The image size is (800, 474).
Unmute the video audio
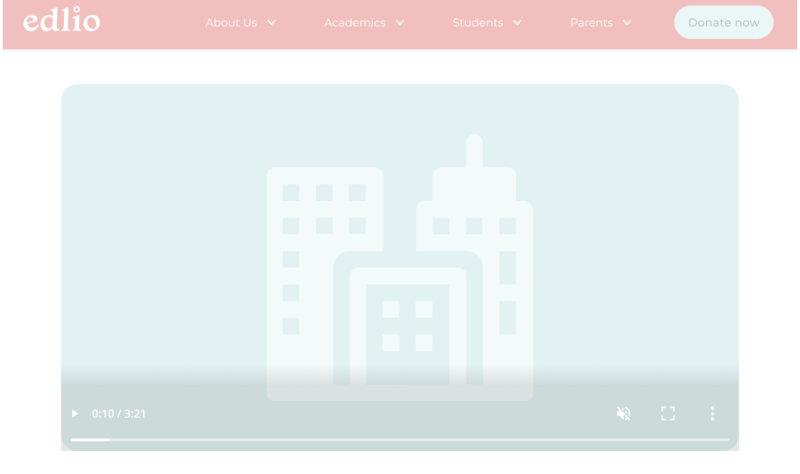coord(623,413)
